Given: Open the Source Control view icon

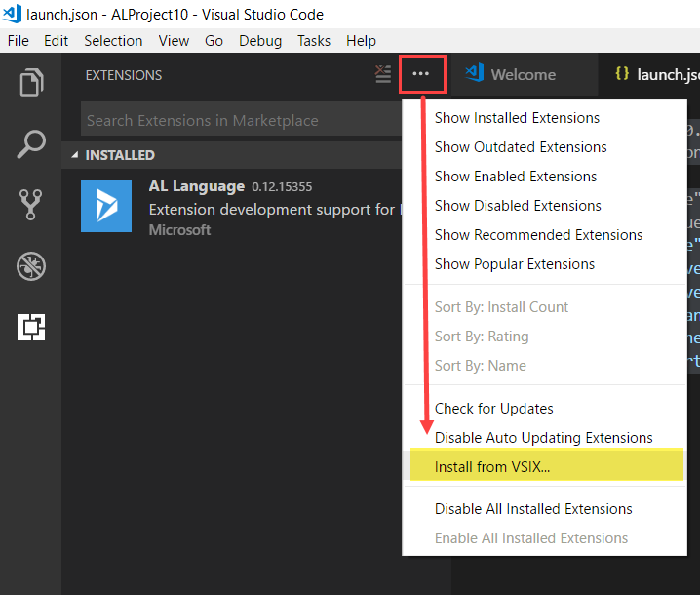Looking at the screenshot, I should pos(31,205).
